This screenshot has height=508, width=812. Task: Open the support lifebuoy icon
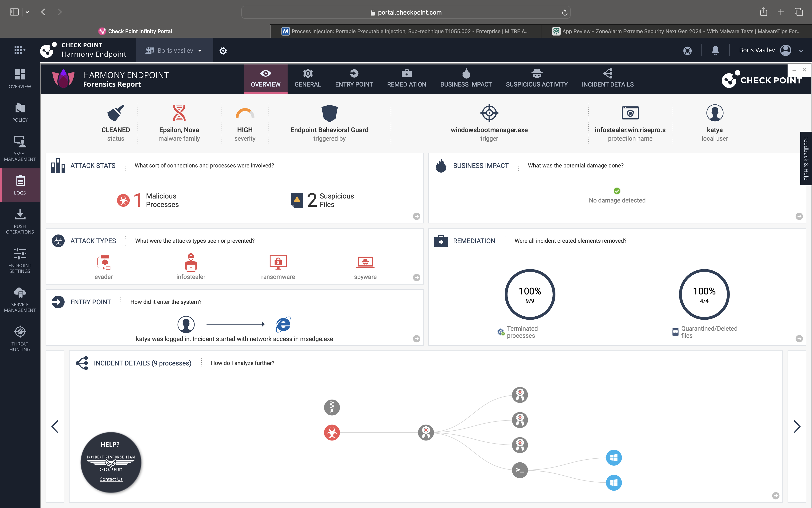pyautogui.click(x=687, y=51)
